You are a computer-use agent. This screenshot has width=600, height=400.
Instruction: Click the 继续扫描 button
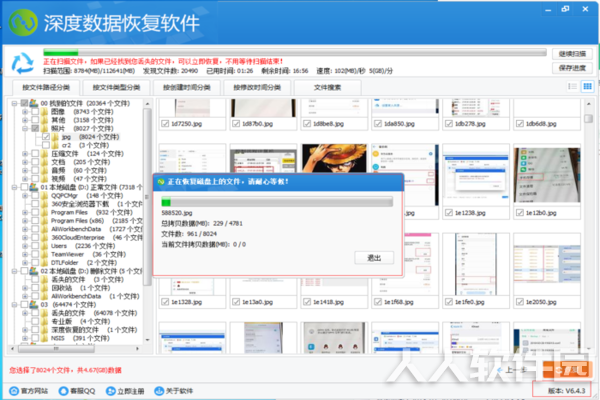pyautogui.click(x=572, y=54)
